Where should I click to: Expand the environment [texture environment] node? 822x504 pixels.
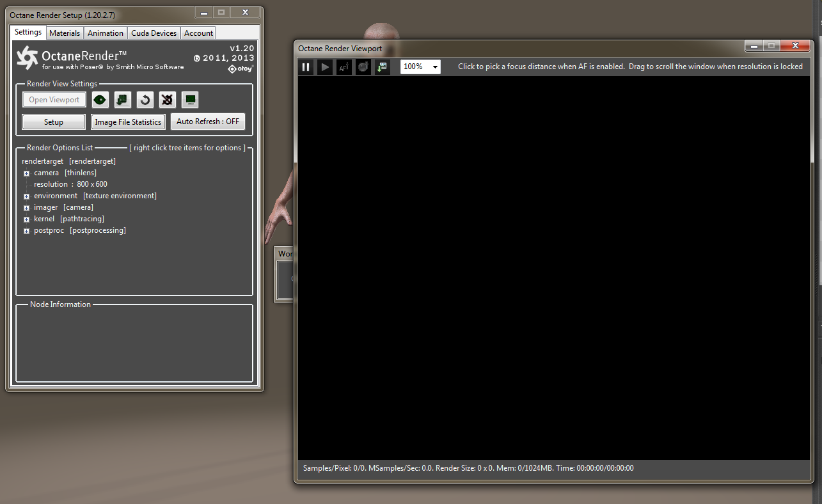pos(27,196)
